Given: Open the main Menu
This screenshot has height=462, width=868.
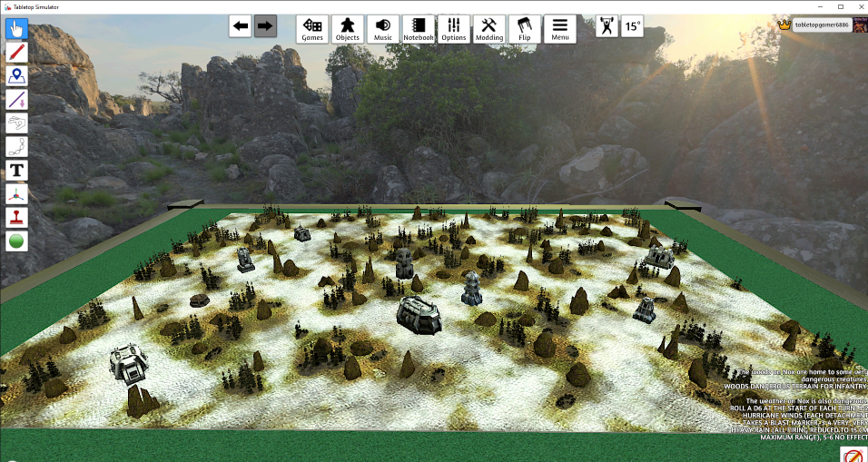Looking at the screenshot, I should [560, 29].
